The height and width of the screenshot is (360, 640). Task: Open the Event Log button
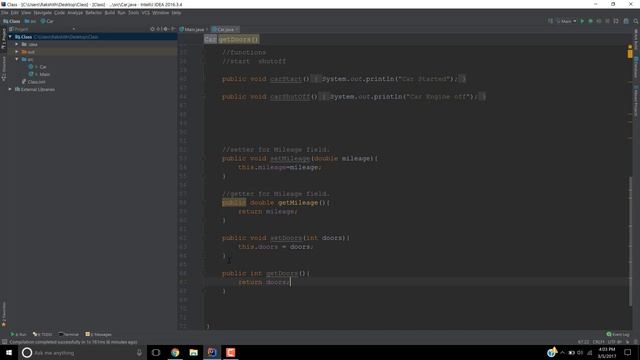[618, 334]
